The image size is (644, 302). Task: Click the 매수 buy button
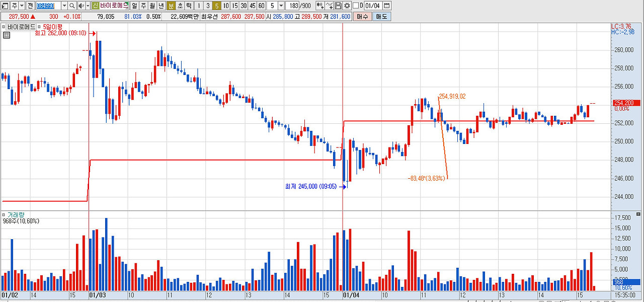point(362,17)
